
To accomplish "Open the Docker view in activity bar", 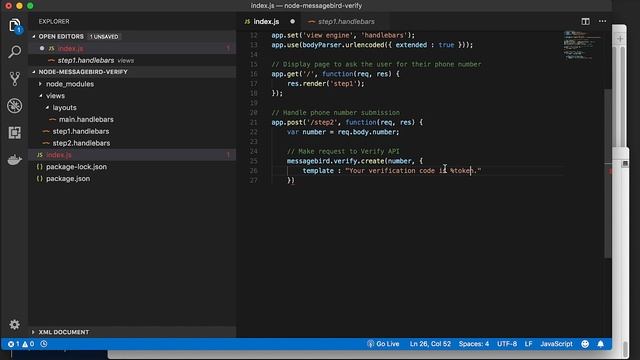I will [15, 160].
